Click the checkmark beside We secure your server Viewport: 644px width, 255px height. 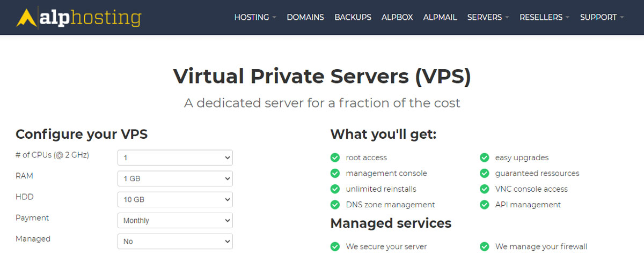coord(335,246)
